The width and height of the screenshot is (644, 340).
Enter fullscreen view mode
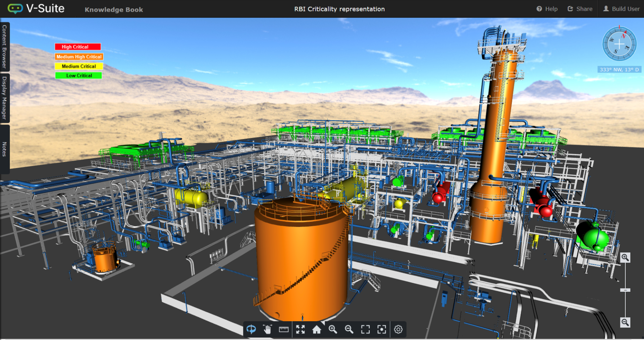click(300, 329)
